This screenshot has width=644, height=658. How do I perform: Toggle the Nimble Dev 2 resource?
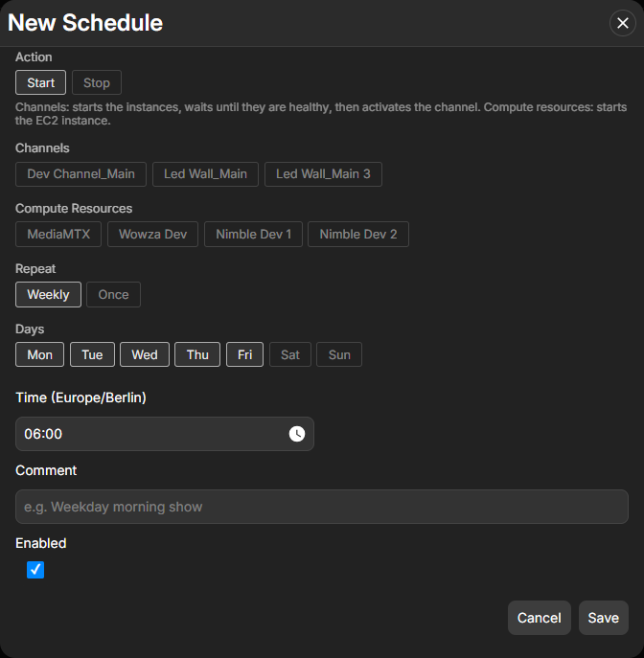click(358, 234)
